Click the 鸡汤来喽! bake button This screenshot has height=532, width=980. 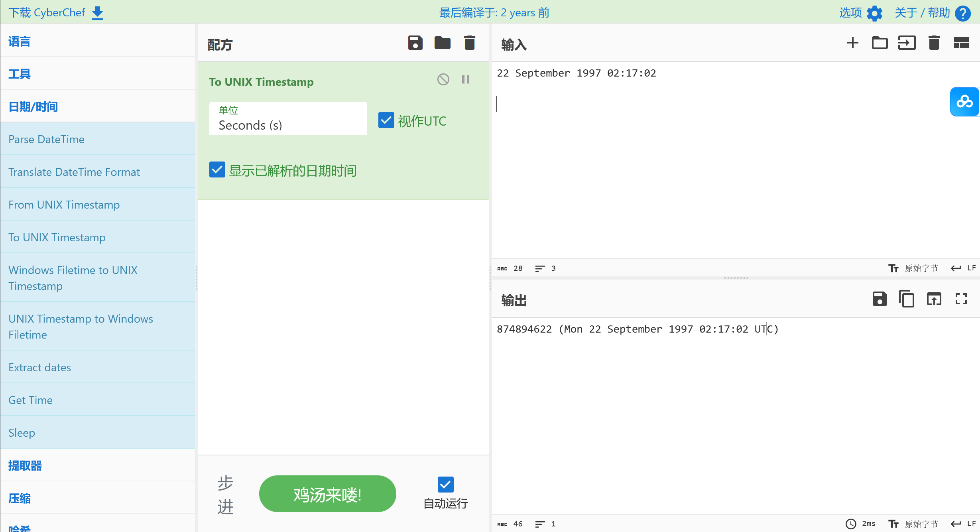click(x=328, y=494)
